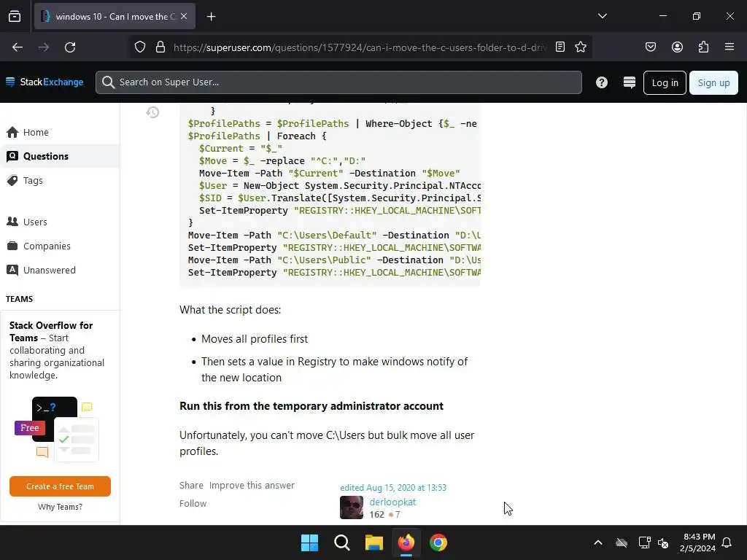The image size is (747, 560).
Task: View site security padlock info
Action: click(160, 47)
